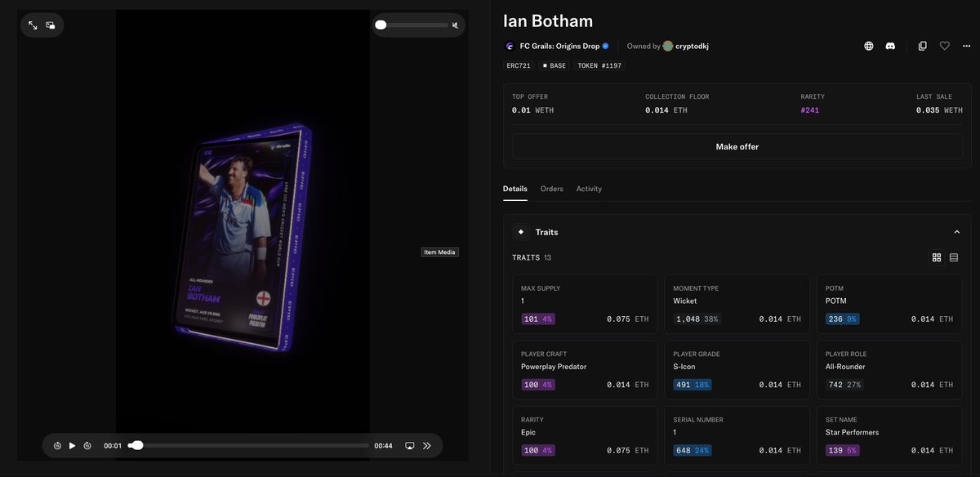
Task: Open the more options ellipsis menu
Action: click(x=966, y=46)
